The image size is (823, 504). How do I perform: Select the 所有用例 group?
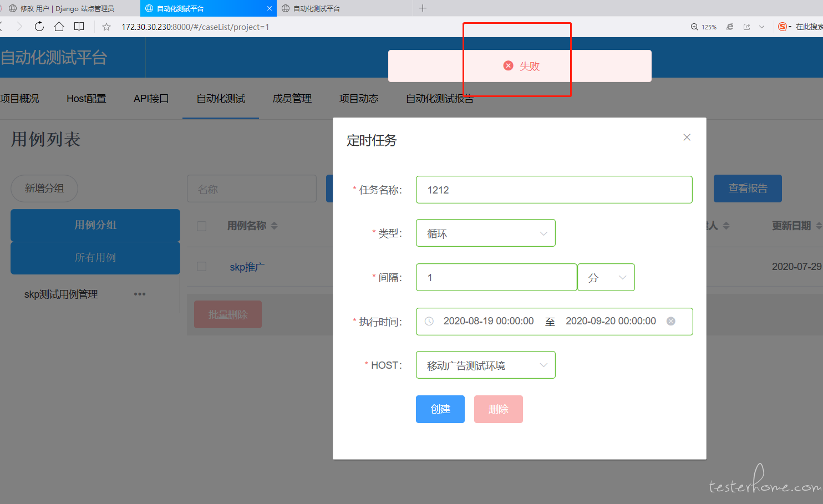coord(95,258)
